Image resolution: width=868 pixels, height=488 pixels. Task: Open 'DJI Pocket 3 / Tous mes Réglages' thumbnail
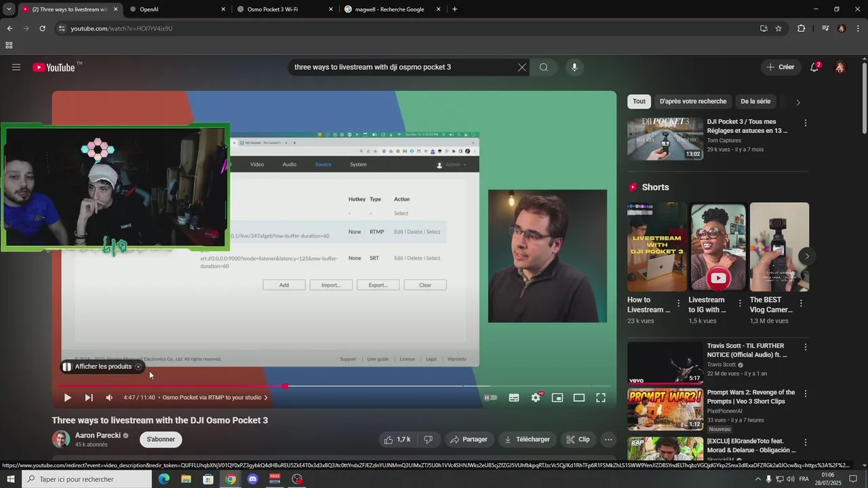(x=665, y=139)
